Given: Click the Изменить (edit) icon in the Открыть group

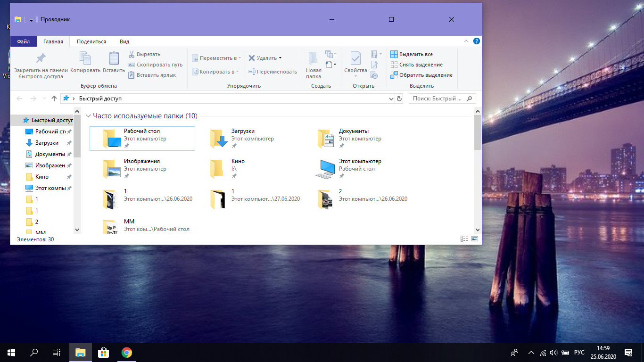Looking at the screenshot, I should [374, 65].
